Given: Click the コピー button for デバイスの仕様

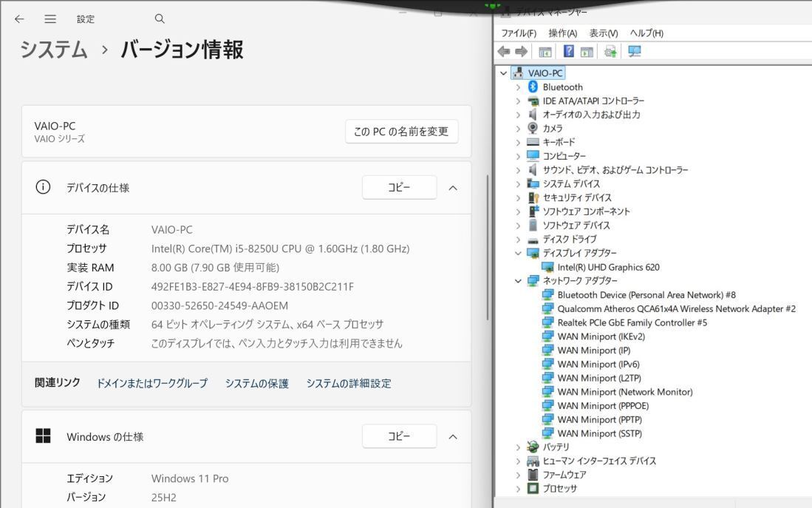Looking at the screenshot, I should pos(399,187).
